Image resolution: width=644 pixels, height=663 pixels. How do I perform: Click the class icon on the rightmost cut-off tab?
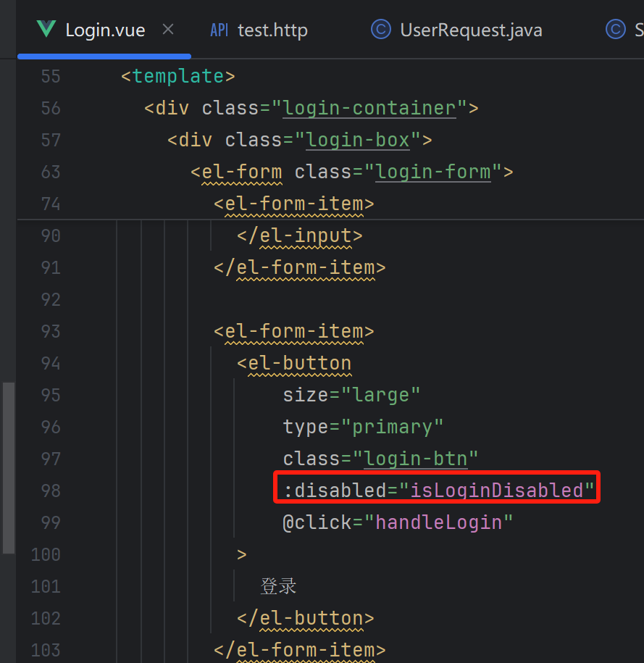click(x=615, y=30)
